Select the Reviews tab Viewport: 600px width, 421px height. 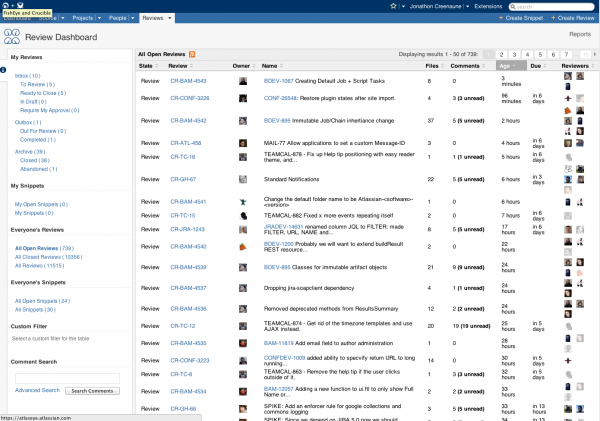click(153, 18)
